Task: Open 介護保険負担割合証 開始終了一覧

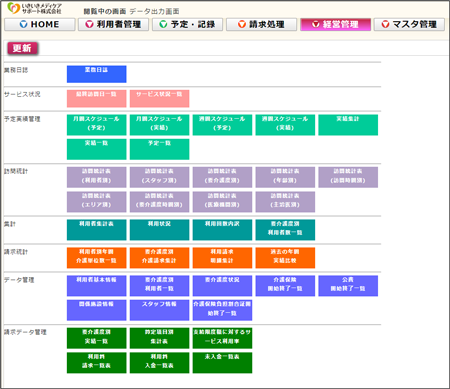Action: [x=222, y=310]
